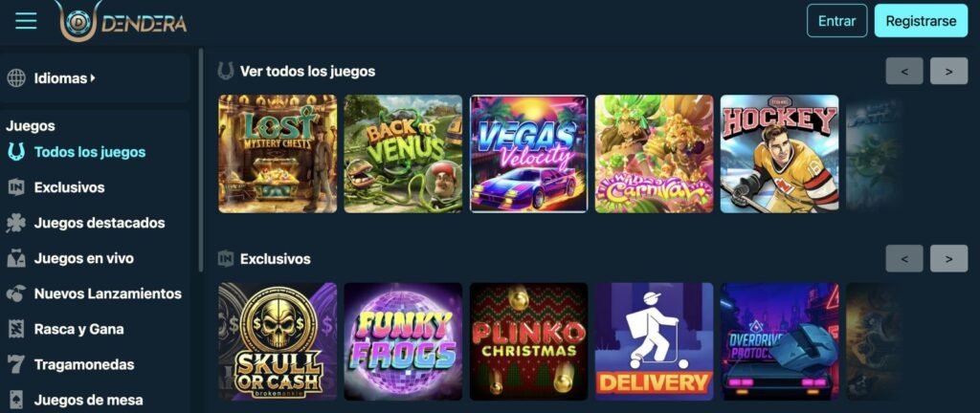Click the globe icon beside Idiomas
The height and width of the screenshot is (413, 980).
[16, 78]
